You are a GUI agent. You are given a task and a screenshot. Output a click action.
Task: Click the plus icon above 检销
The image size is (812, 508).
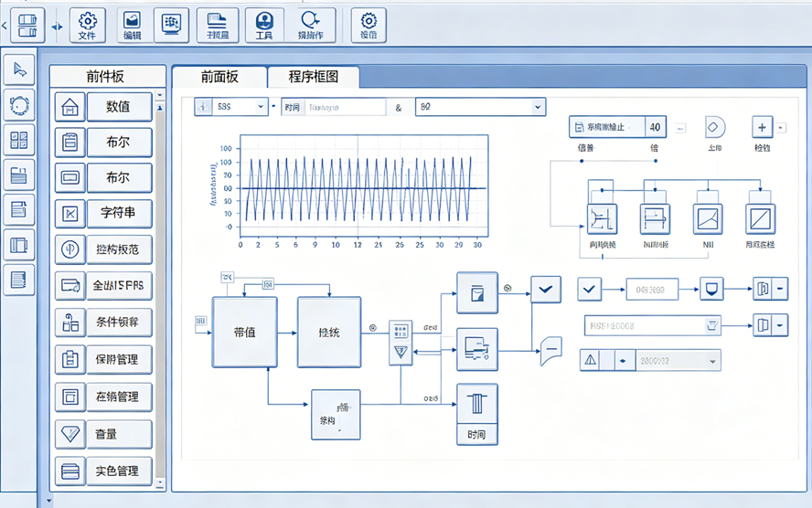point(763,127)
